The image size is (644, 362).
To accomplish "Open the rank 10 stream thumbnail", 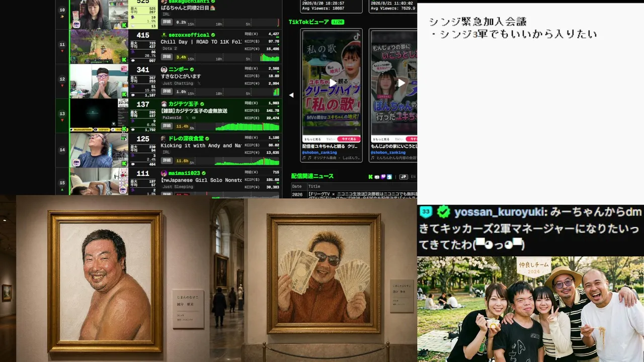I will (x=99, y=14).
